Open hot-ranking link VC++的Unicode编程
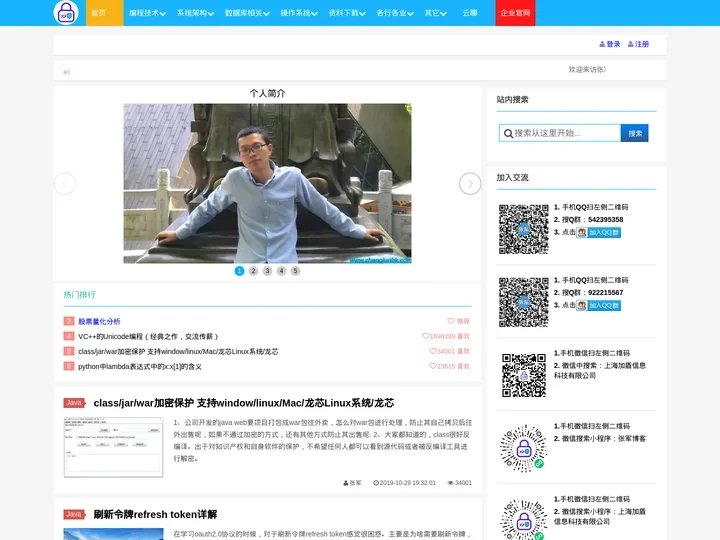720x540 pixels. coord(148,337)
